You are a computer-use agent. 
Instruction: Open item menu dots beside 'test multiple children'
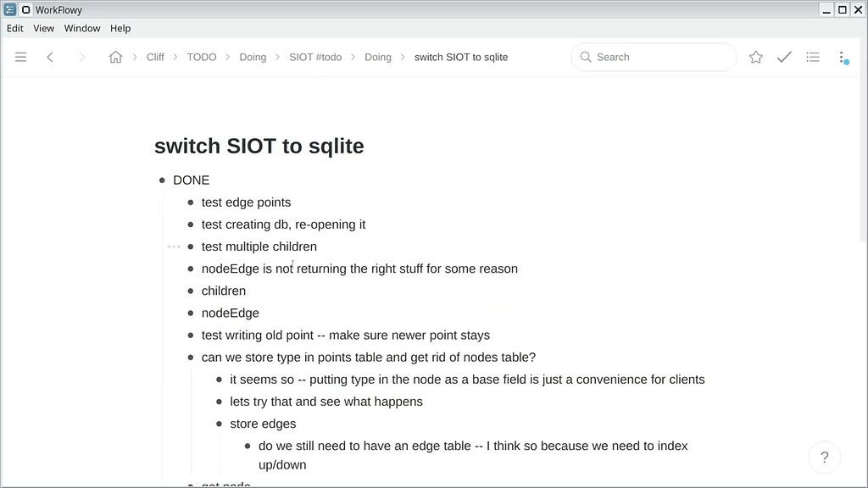click(174, 247)
